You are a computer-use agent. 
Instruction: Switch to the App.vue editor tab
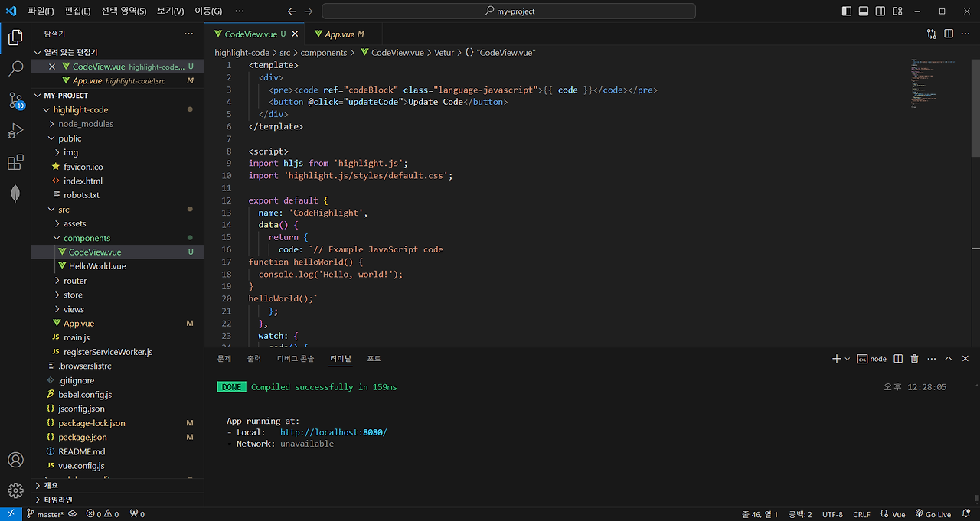point(344,34)
